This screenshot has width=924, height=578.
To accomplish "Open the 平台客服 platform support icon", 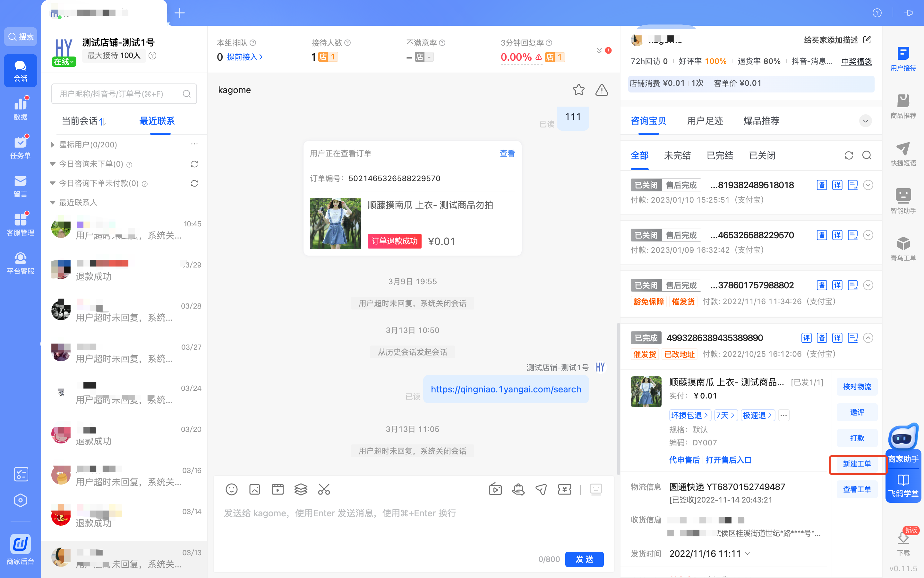I will 20,263.
